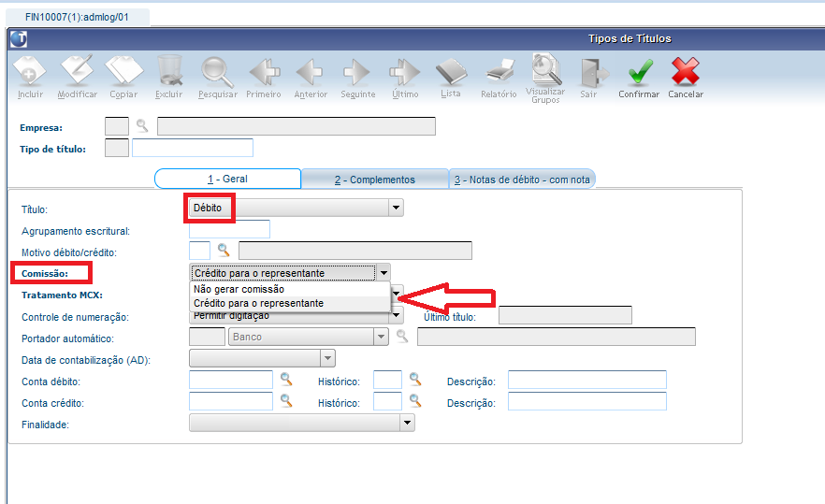
Task: Open Conta crédito lookup magnifier
Action: (285, 401)
